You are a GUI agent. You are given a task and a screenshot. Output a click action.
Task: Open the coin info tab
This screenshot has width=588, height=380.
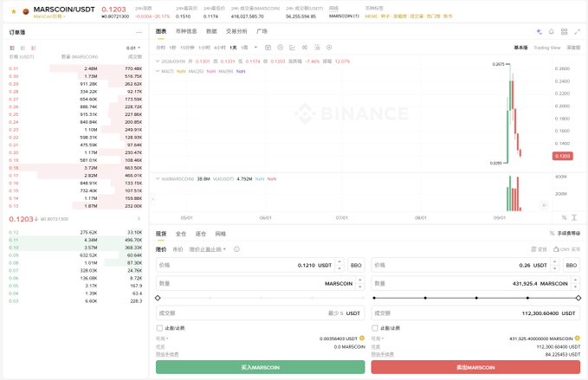[186, 31]
